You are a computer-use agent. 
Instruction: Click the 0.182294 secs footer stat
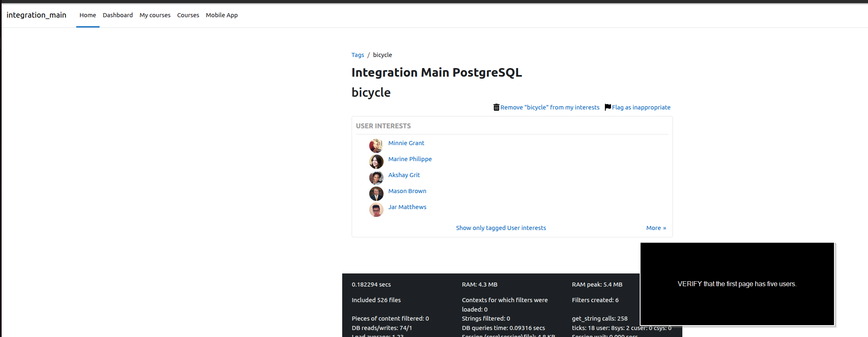[x=371, y=285]
